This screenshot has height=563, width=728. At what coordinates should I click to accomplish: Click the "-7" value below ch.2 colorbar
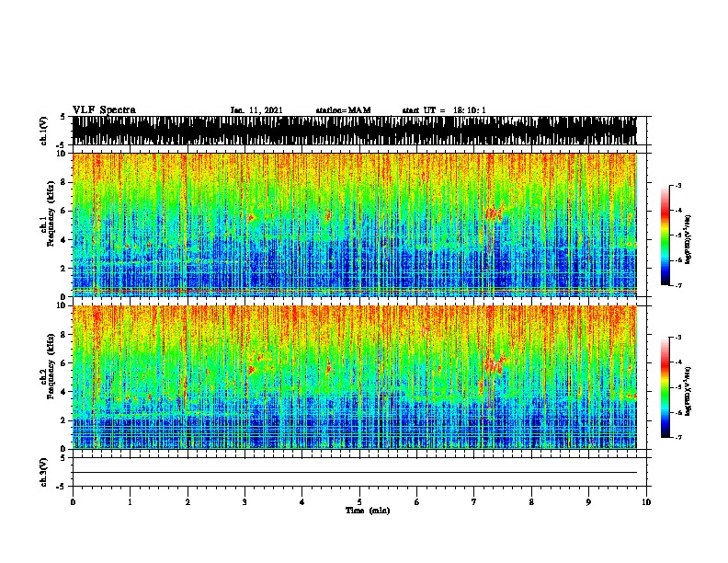click(678, 437)
